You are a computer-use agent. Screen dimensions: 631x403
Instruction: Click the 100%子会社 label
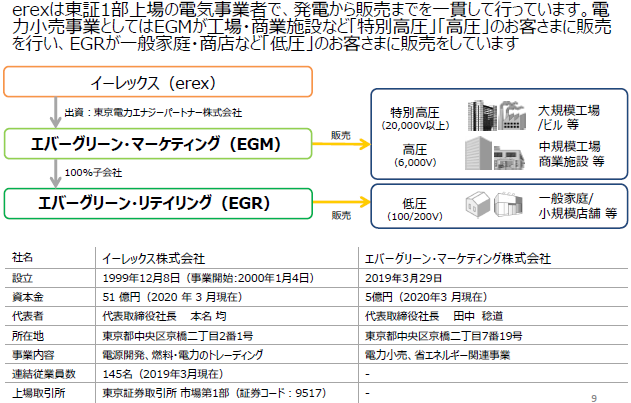(x=93, y=173)
